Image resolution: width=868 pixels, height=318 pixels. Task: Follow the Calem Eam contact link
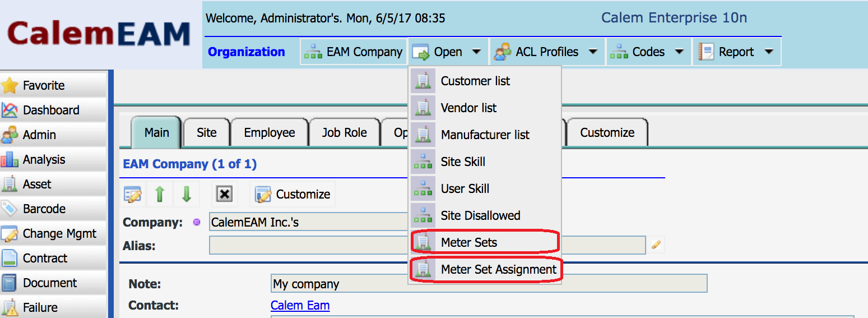[x=300, y=305]
